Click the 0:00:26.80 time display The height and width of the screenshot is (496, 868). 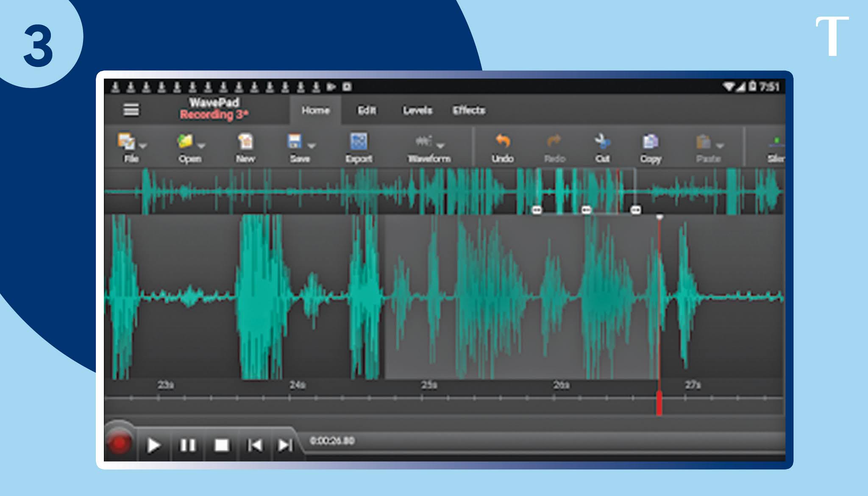[x=332, y=441]
